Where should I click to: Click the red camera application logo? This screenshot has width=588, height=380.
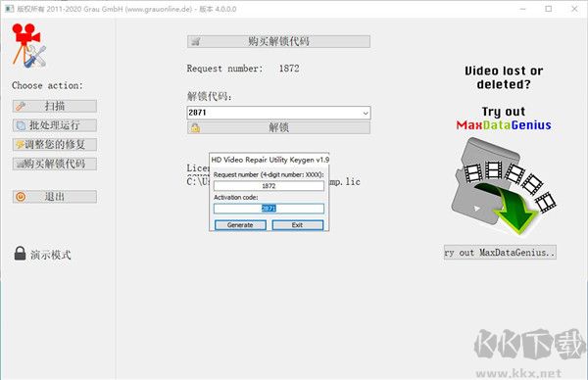pyautogui.click(x=28, y=46)
